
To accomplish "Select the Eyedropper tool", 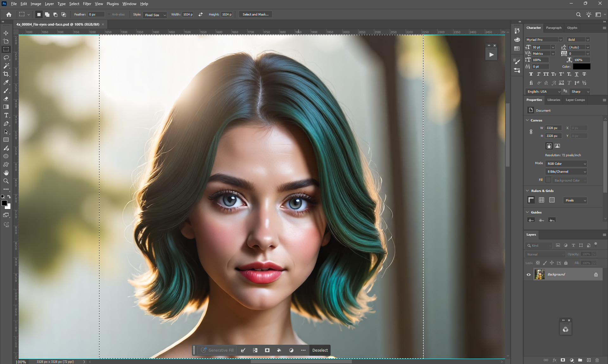I will pyautogui.click(x=6, y=82).
